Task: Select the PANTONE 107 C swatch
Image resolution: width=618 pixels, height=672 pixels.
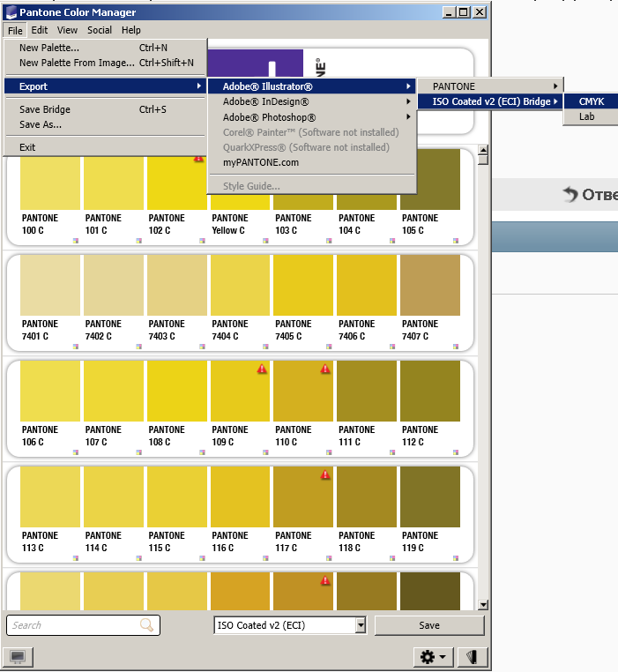Action: pyautogui.click(x=114, y=391)
